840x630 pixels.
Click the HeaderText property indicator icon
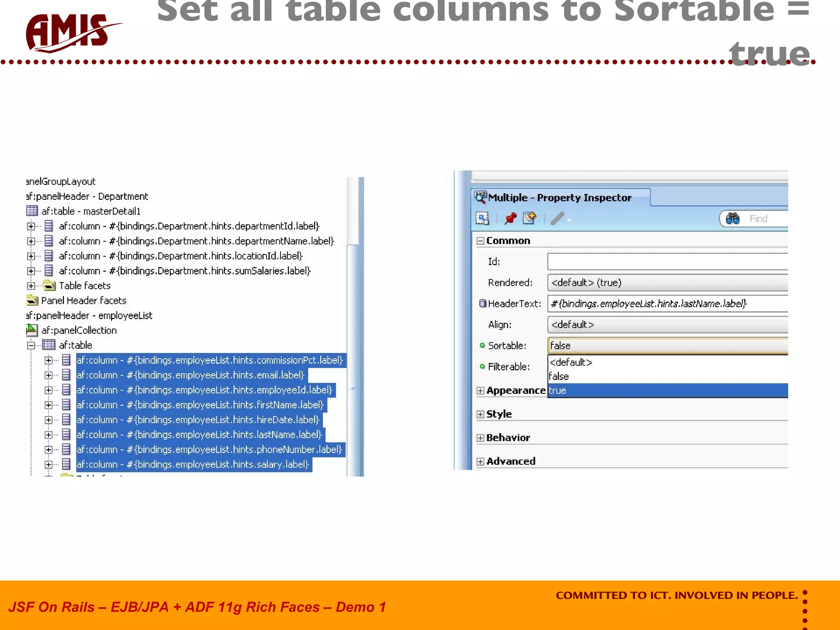coord(483,303)
